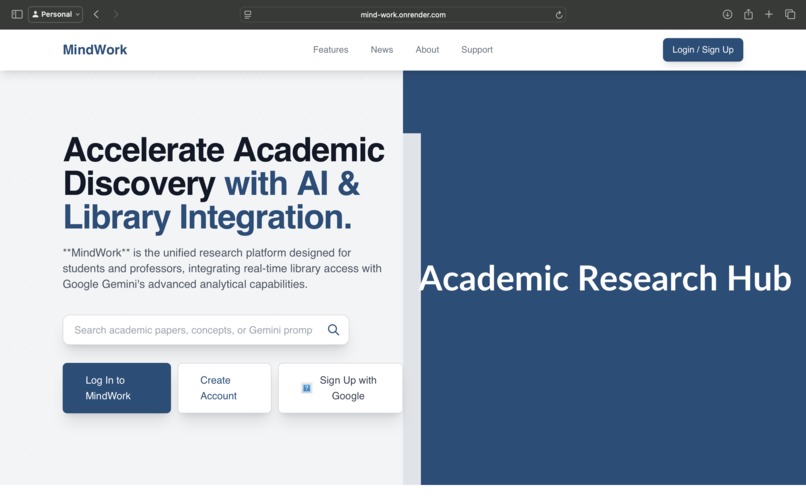
Task: Go back using the back arrow
Action: coord(96,14)
